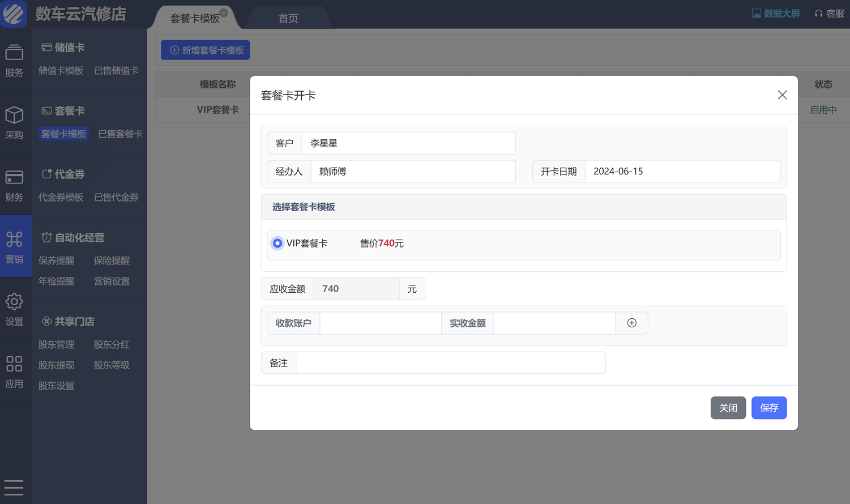Click the 代金券 group heading
Screen dimensions: 850x504
(63, 174)
